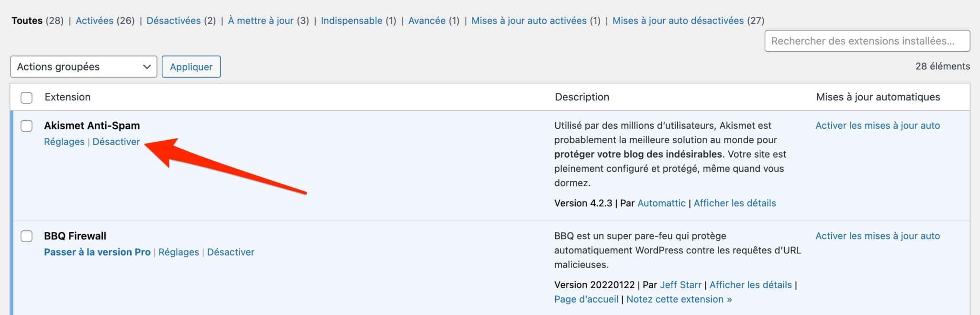Click the Mises à jour automatiques column header
The image size is (980, 315).
coord(878,97)
